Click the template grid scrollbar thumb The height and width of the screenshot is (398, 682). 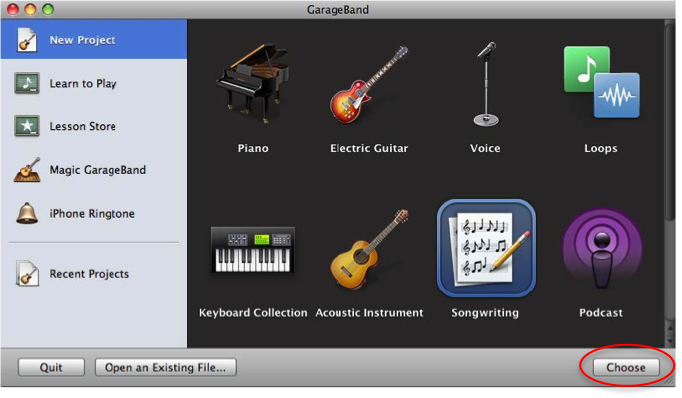(670, 122)
